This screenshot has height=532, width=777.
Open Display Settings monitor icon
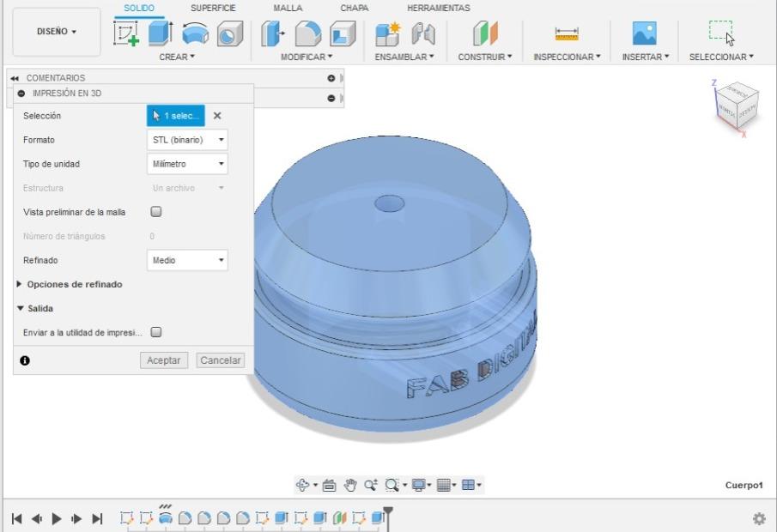tap(419, 485)
